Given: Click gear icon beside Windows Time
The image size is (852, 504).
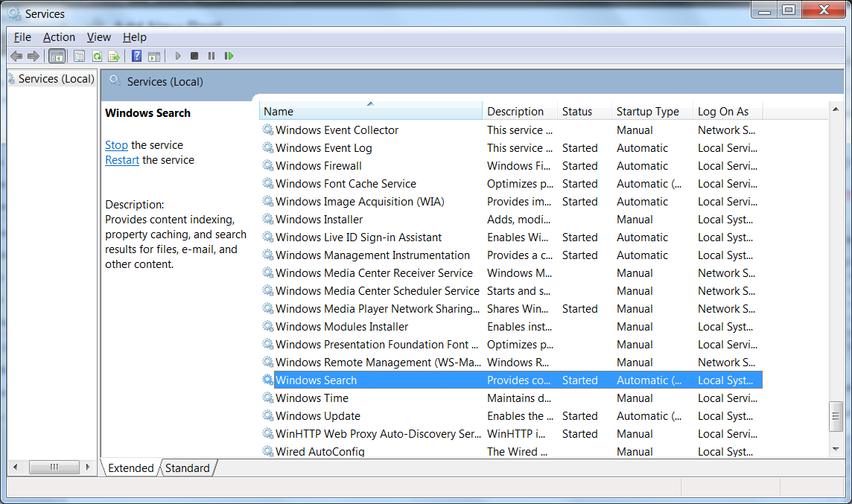Looking at the screenshot, I should 268,398.
